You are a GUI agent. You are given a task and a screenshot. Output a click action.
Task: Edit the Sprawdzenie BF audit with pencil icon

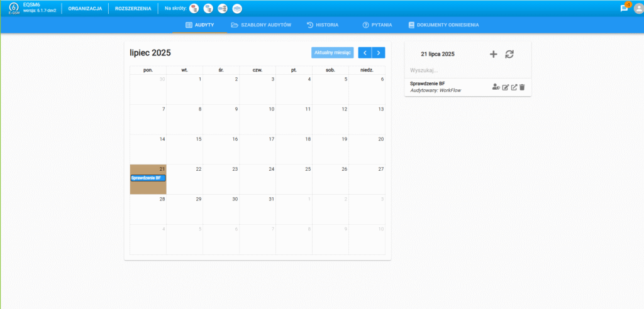coord(505,87)
